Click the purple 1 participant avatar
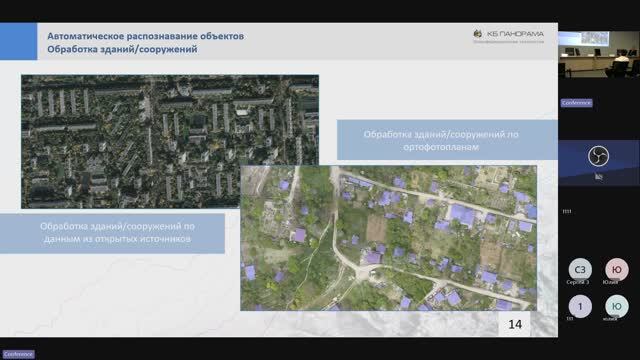This screenshot has height=360, width=640. pyautogui.click(x=580, y=306)
